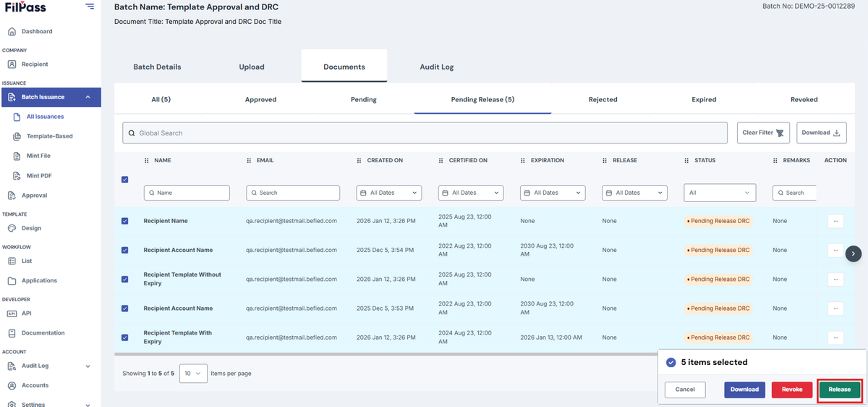Screen dimensions: 868x407
Task: Filter by Revoked status tab
Action: point(804,99)
